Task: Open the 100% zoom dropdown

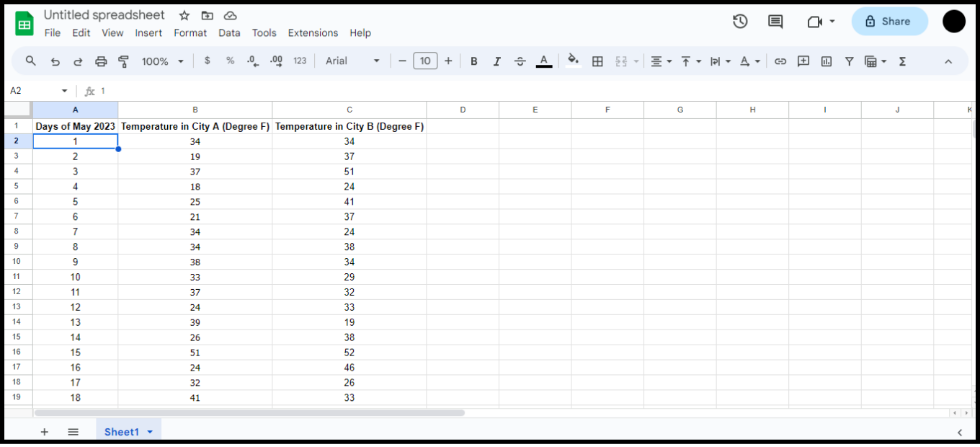Action: click(163, 61)
